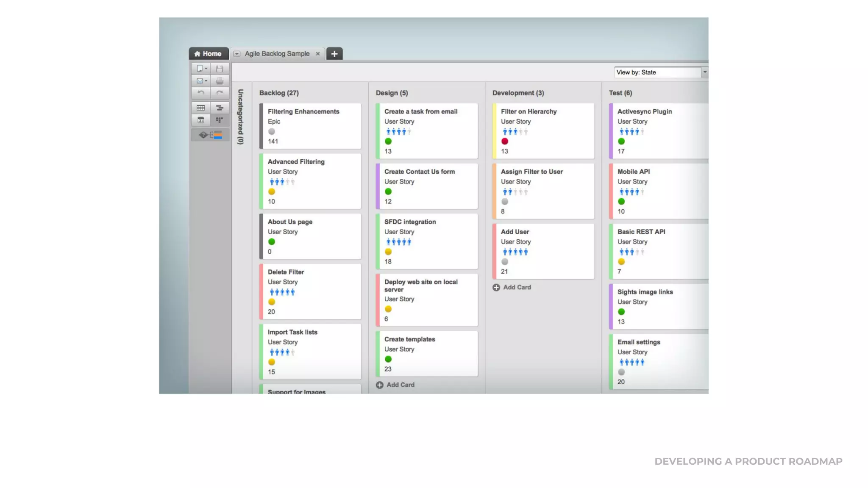Select the Assign Filter to User card title
This screenshot has width=868, height=488.
point(531,172)
